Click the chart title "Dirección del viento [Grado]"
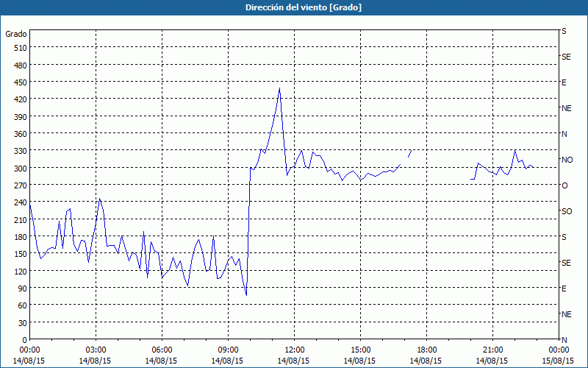Viewport: 588px width, 368px height. pos(303,7)
